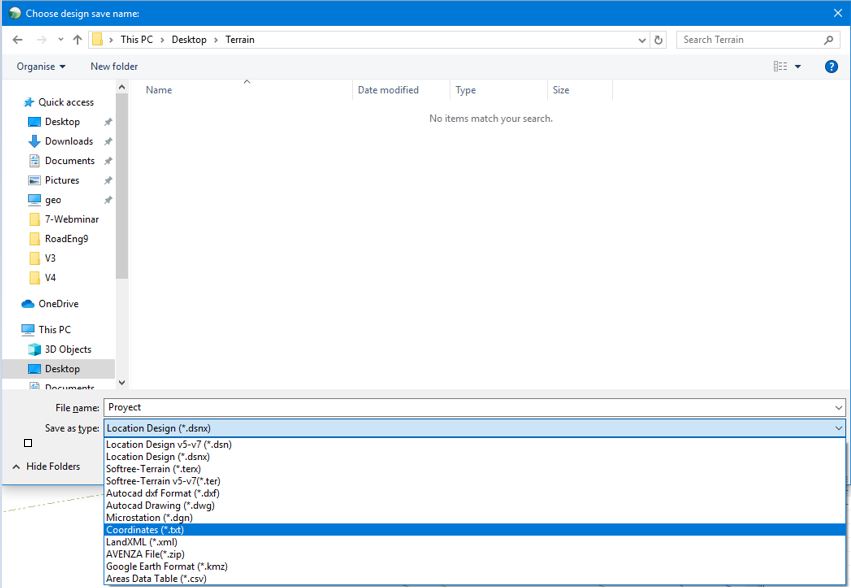Click the Documents pin icon
This screenshot has height=588, width=851.
tap(108, 161)
